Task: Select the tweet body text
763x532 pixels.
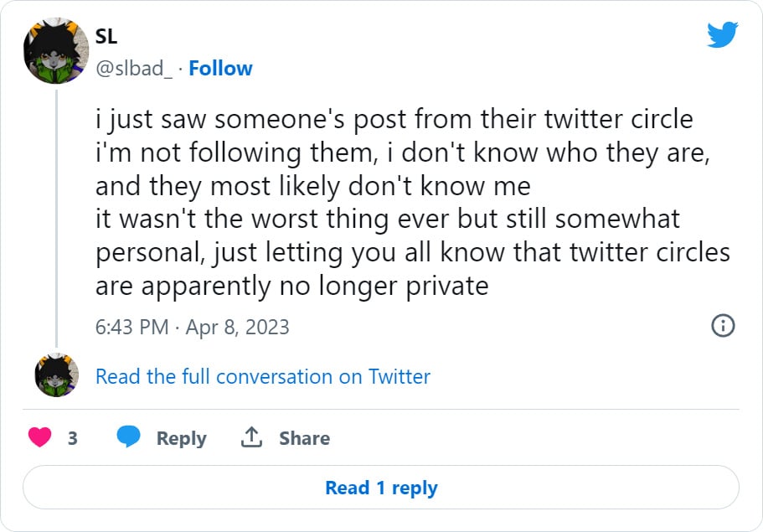Action: [x=377, y=201]
